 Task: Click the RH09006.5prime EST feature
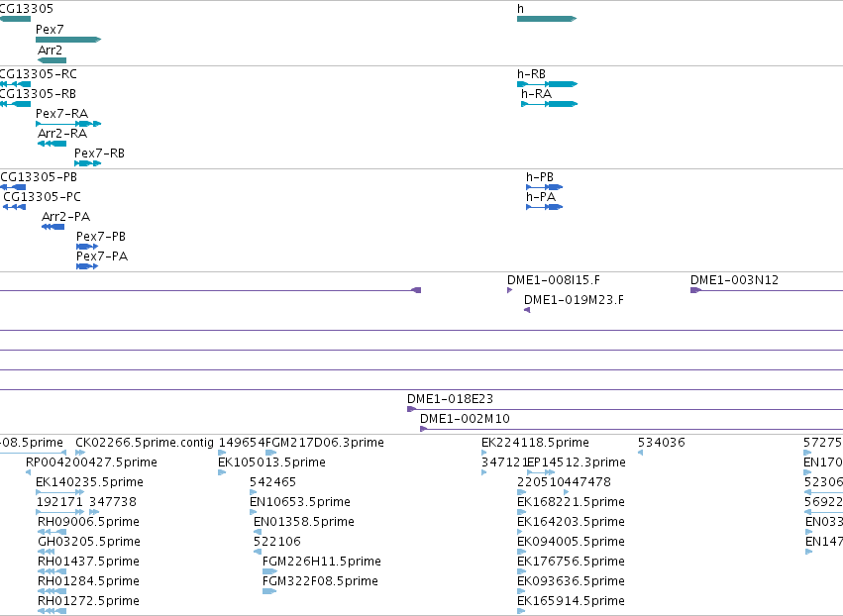click(x=53, y=532)
